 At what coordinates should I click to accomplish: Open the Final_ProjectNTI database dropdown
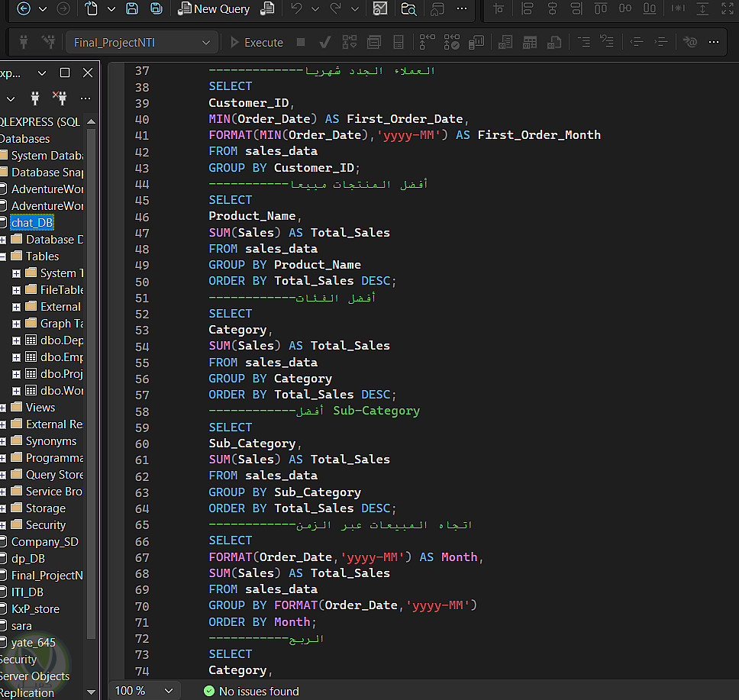tap(205, 43)
